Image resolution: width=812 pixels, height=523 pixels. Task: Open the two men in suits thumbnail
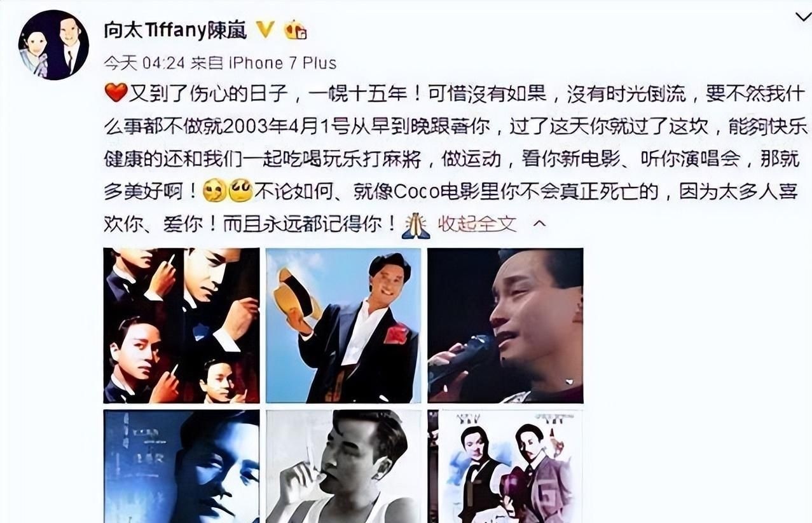pyautogui.click(x=506, y=466)
